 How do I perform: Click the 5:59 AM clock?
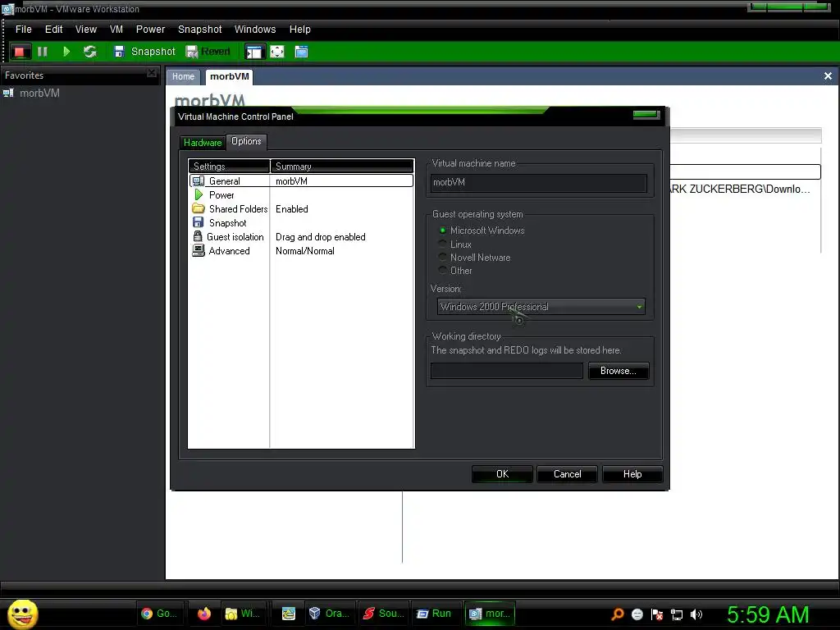click(768, 614)
